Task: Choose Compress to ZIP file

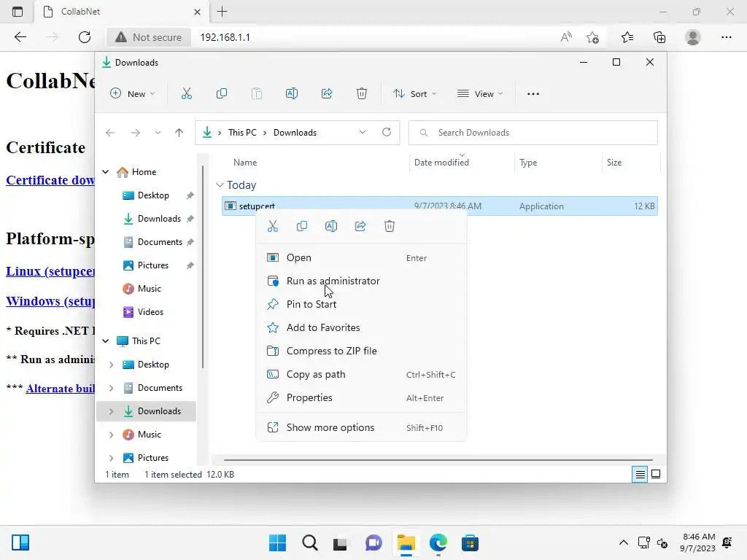Action: coord(361,351)
